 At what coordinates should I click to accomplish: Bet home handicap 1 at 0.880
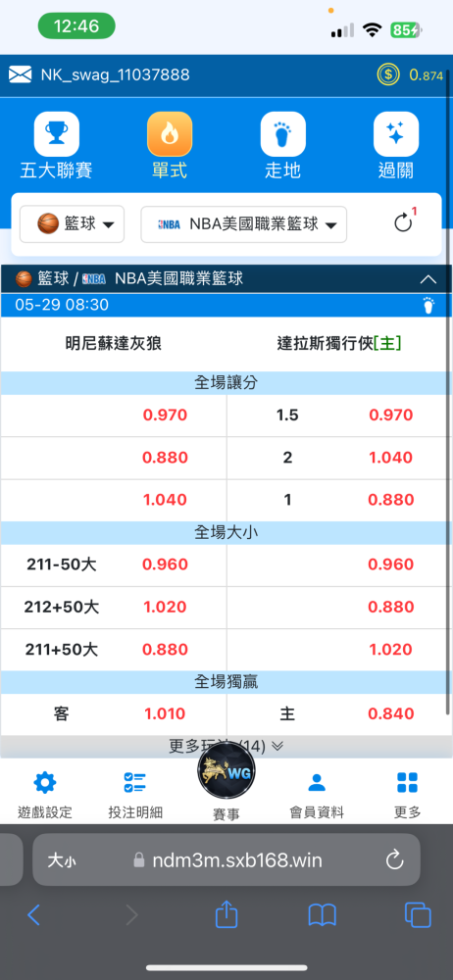click(391, 500)
